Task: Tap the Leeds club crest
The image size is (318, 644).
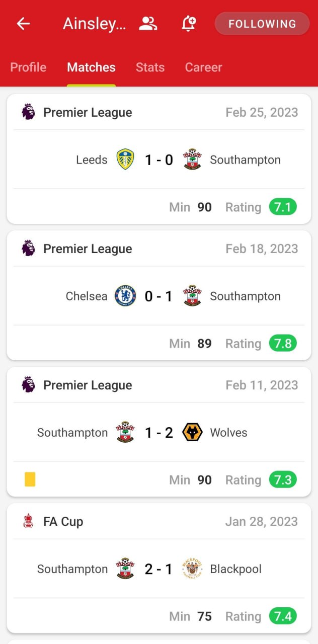Action: (125, 159)
